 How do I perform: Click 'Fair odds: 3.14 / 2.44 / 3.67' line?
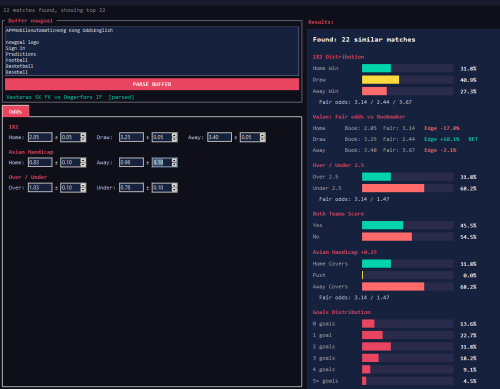click(365, 102)
